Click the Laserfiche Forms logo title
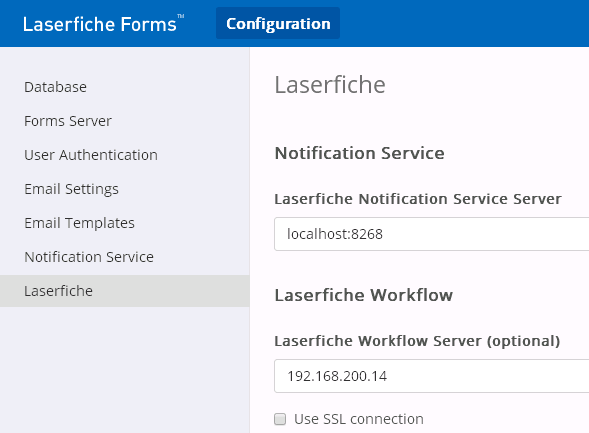The width and height of the screenshot is (589, 433). (103, 24)
